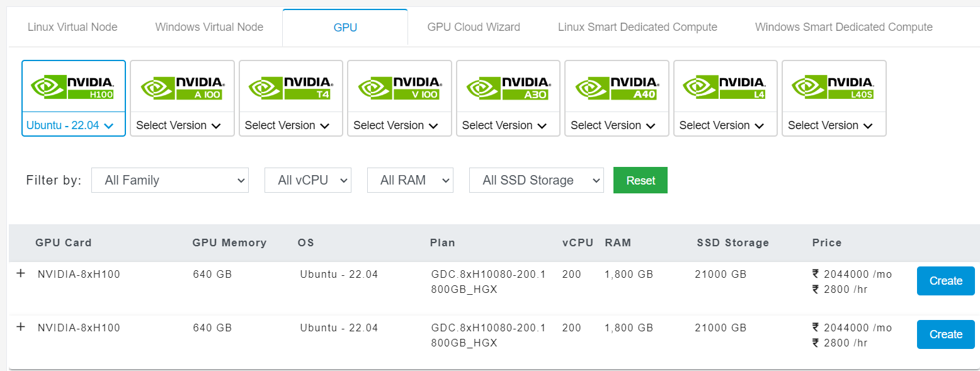980x371 pixels.
Task: Click the NVIDIA A30 GPU card logo
Action: (508, 87)
